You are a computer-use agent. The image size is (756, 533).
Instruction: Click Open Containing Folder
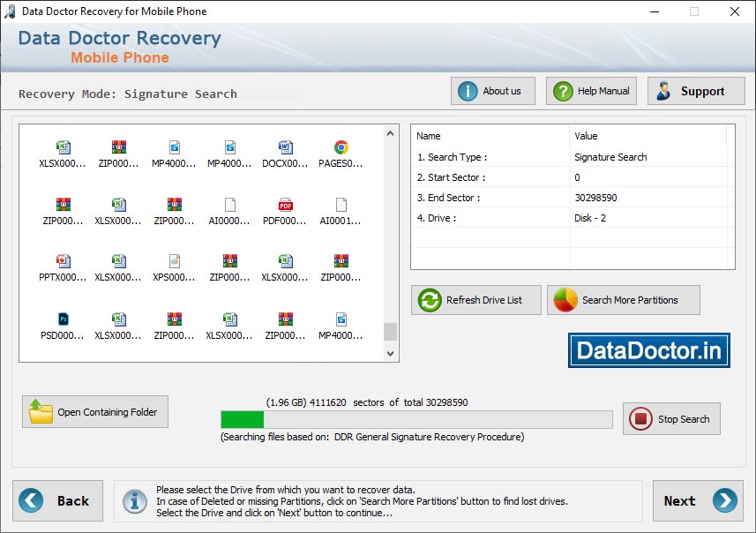pyautogui.click(x=94, y=411)
